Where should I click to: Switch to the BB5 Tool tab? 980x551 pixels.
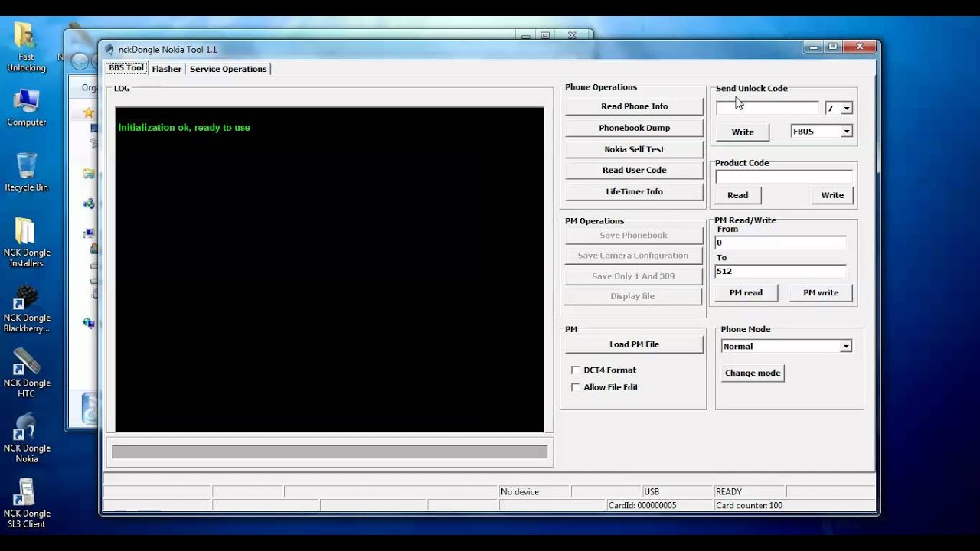tap(126, 68)
